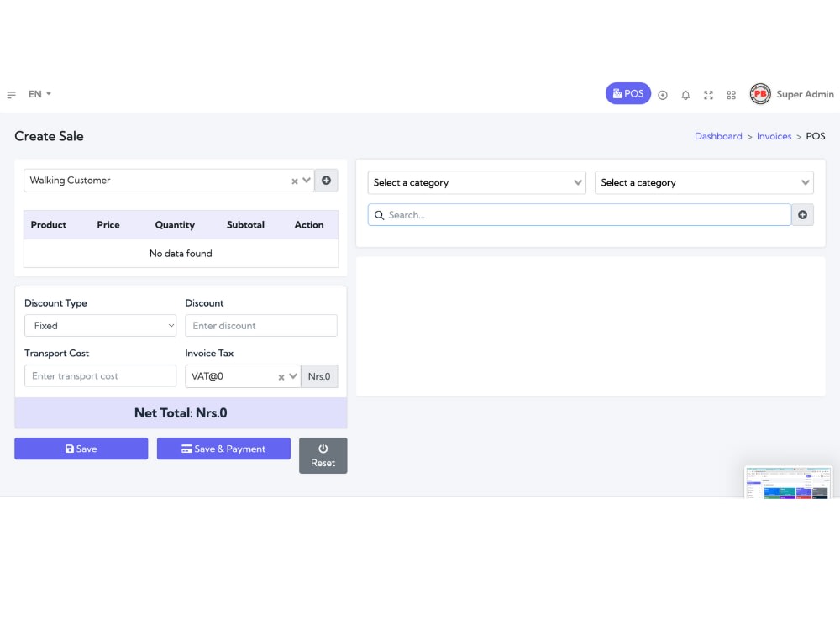Add a new customer with plus button
Viewport: 840px width, 630px height.
326,181
